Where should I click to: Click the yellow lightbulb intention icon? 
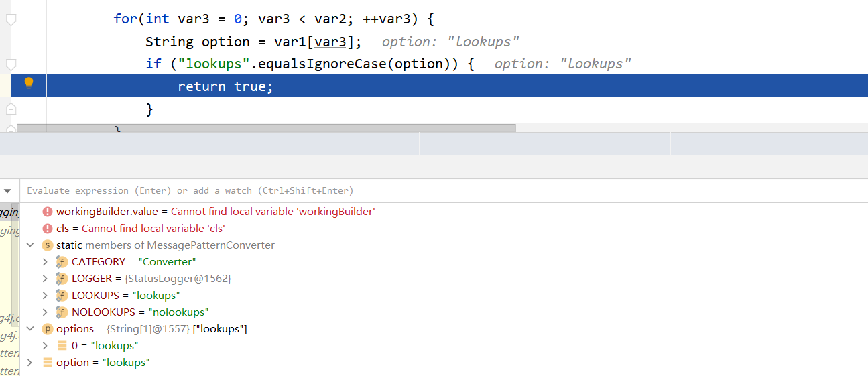pyautogui.click(x=29, y=82)
